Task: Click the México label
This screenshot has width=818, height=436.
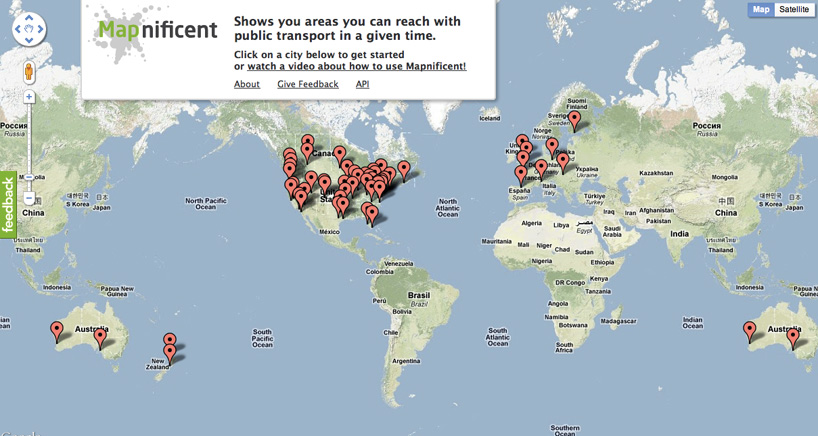Action: pyautogui.click(x=329, y=232)
